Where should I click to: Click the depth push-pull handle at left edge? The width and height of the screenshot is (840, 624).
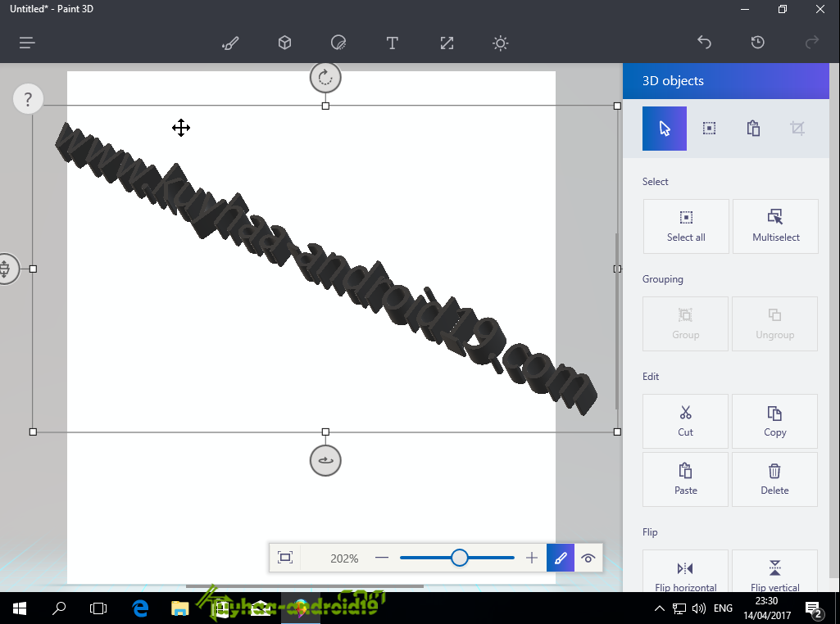click(x=6, y=269)
